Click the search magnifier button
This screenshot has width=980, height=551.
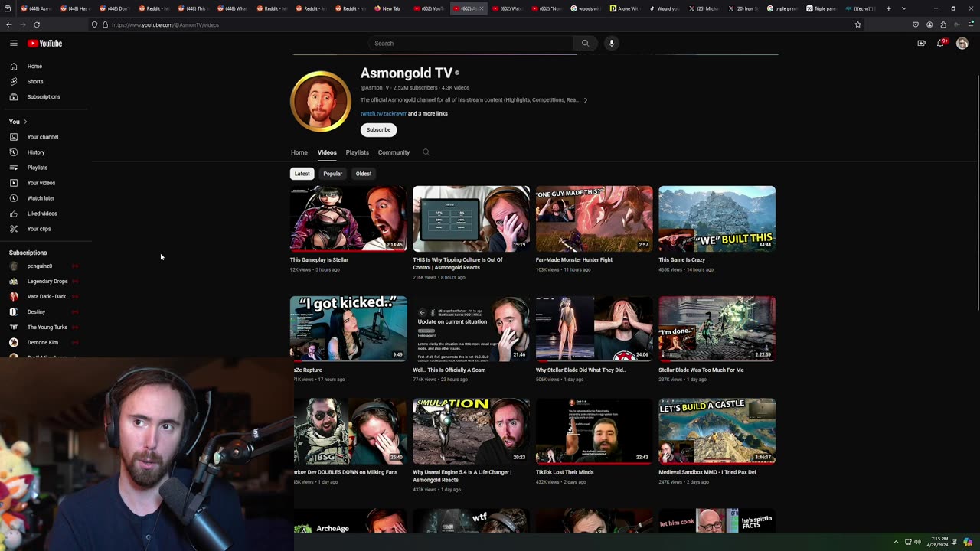586,44
